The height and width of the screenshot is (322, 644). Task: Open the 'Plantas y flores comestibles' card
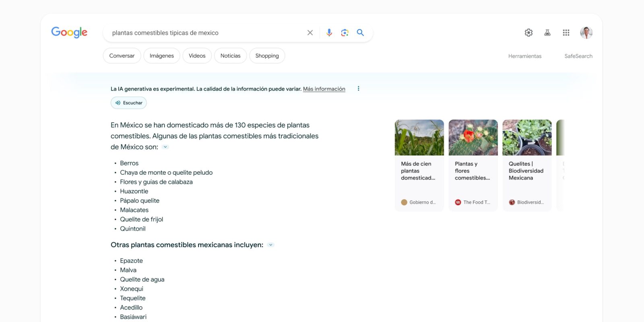point(473,165)
